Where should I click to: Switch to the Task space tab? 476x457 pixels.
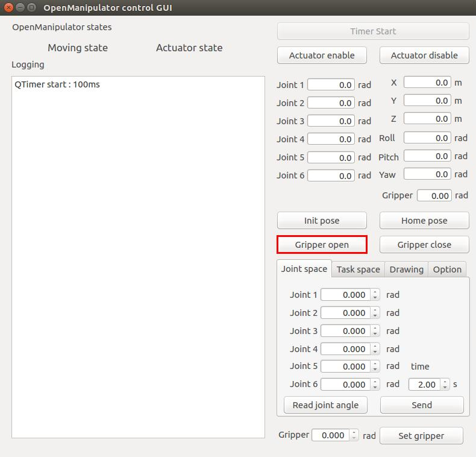(x=358, y=269)
